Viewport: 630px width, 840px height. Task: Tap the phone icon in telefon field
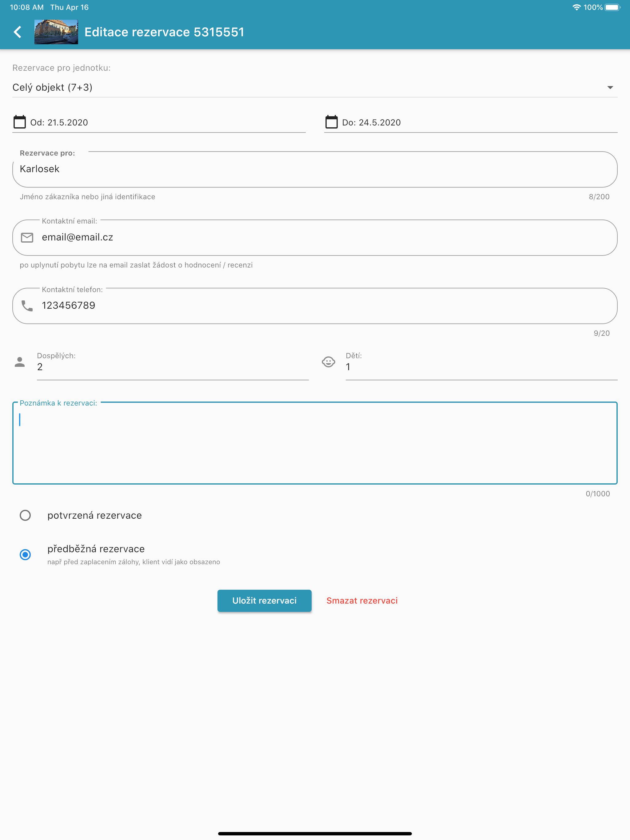click(27, 306)
